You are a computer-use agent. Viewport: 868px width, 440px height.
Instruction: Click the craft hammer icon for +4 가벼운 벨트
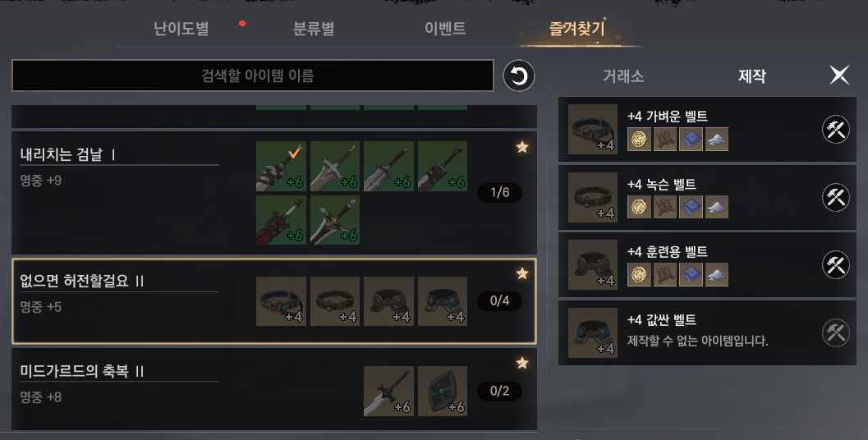click(835, 130)
